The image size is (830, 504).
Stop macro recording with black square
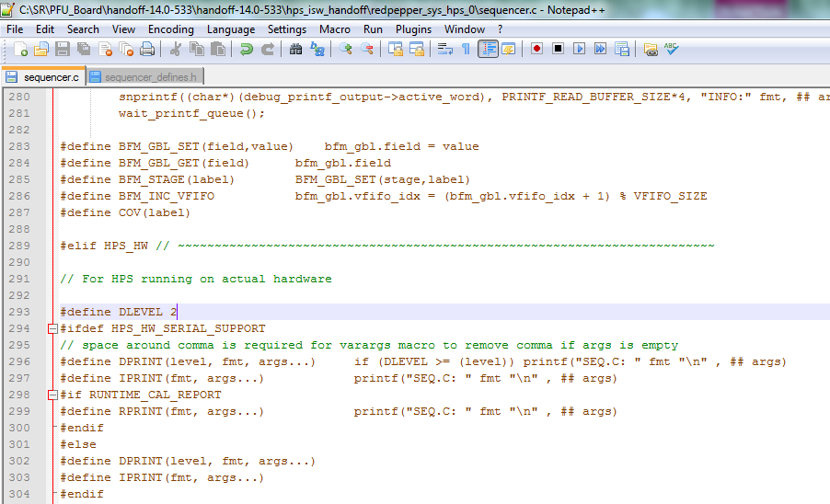[x=558, y=49]
